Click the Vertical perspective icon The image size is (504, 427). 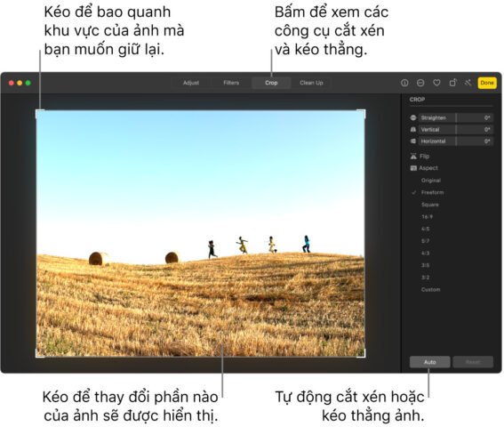tap(413, 129)
